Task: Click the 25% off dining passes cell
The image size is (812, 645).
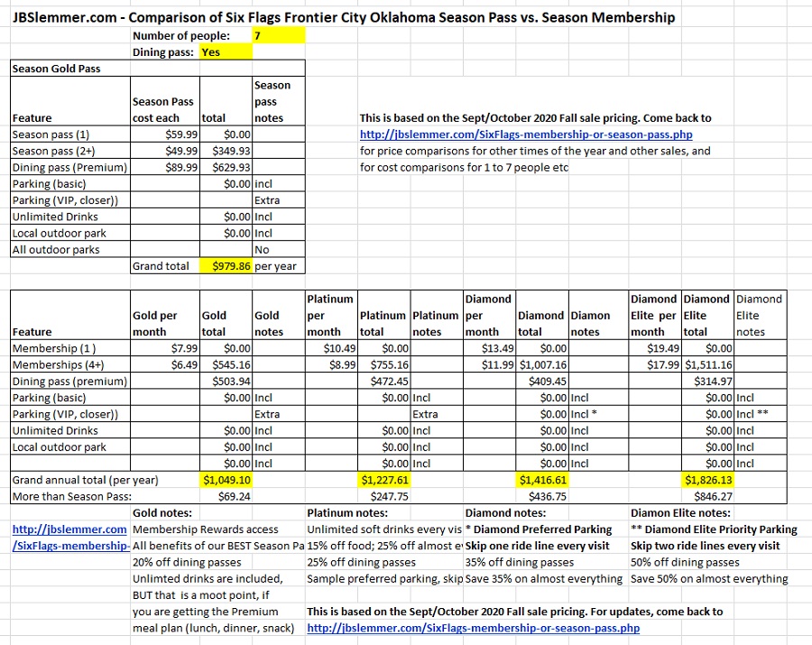Action: point(362,562)
